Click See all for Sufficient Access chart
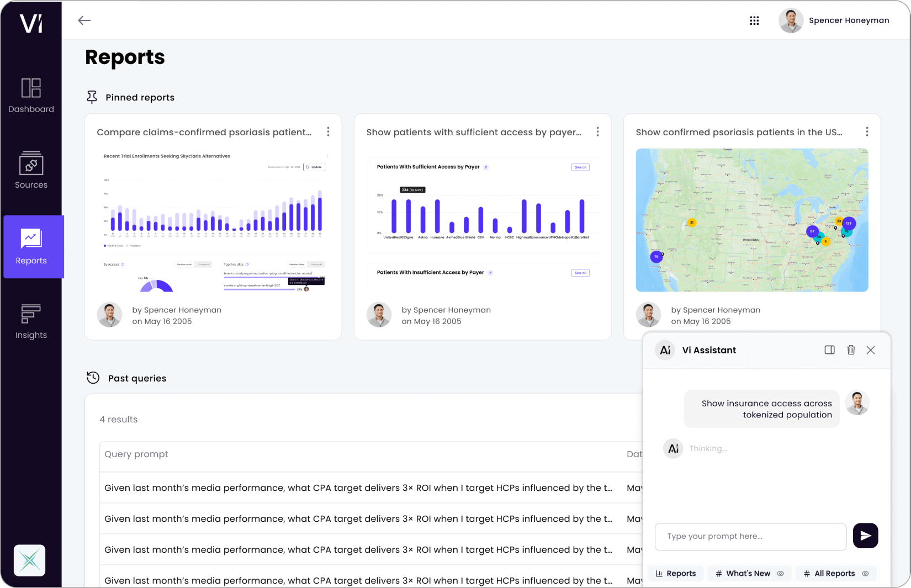Viewport: 911px width, 588px height. point(580,167)
